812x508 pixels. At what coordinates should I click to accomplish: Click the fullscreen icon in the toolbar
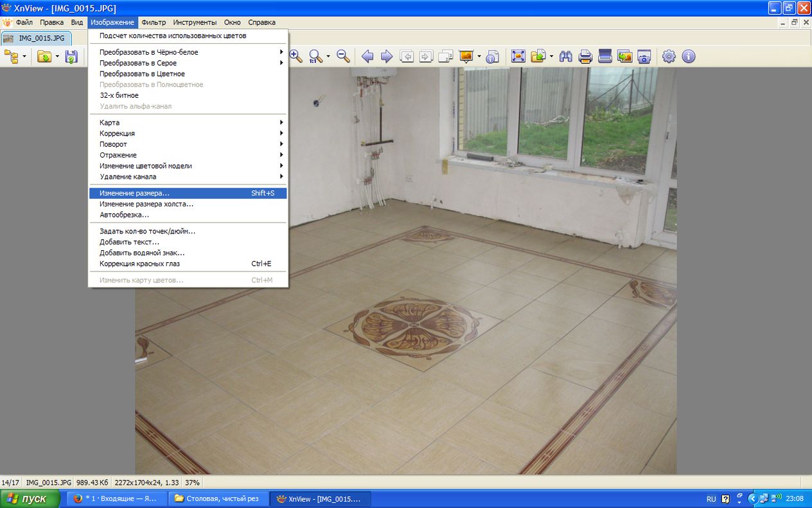[x=518, y=57]
